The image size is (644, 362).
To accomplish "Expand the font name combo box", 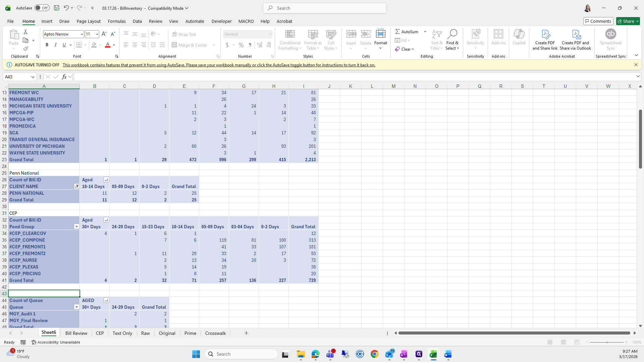I will point(82,34).
